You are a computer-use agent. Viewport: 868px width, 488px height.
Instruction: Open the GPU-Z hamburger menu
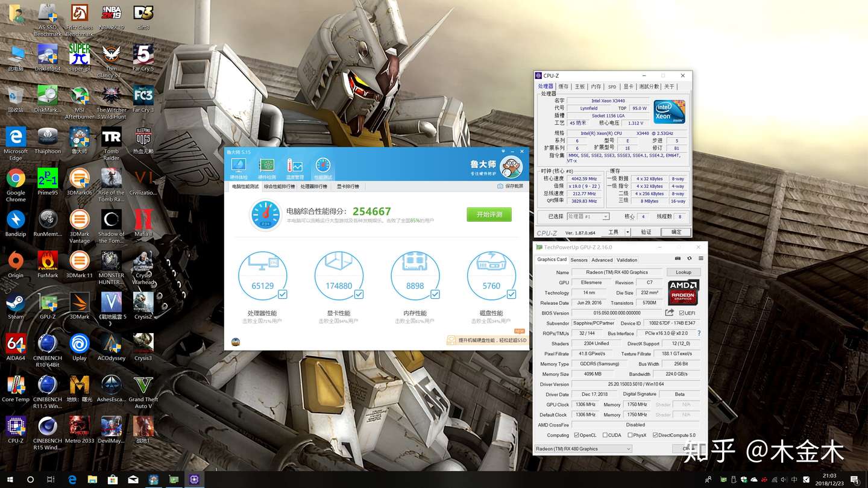[701, 258]
